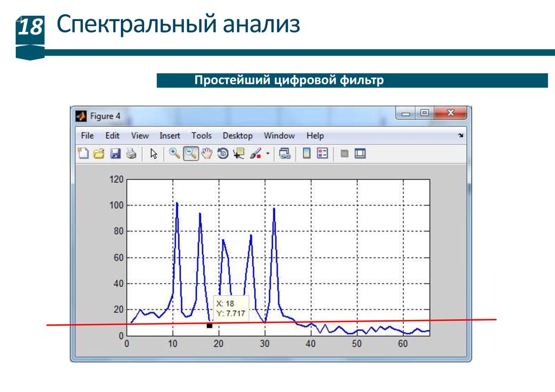Screen dimensions: 555x392
Task: Click the New Figure icon
Action: point(83,153)
